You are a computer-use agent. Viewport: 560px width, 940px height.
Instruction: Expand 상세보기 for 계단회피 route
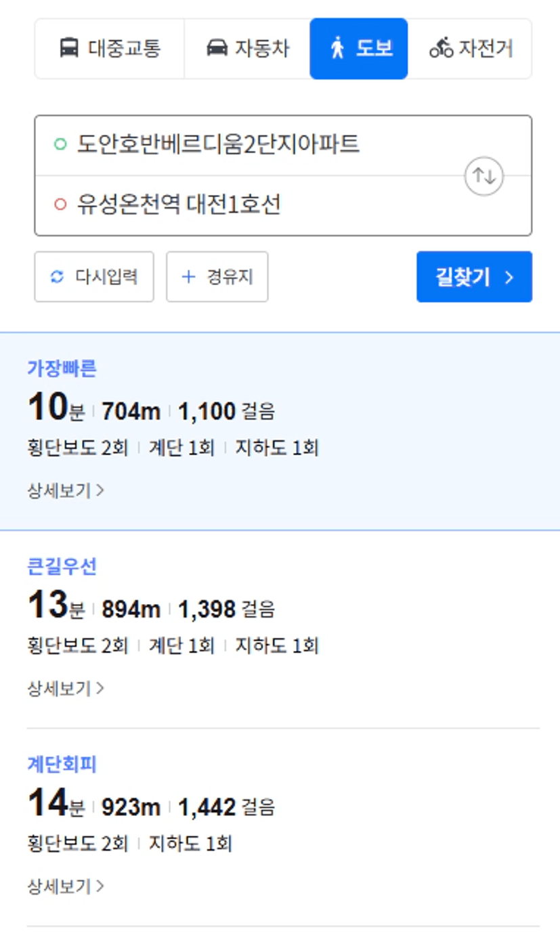coord(66,886)
